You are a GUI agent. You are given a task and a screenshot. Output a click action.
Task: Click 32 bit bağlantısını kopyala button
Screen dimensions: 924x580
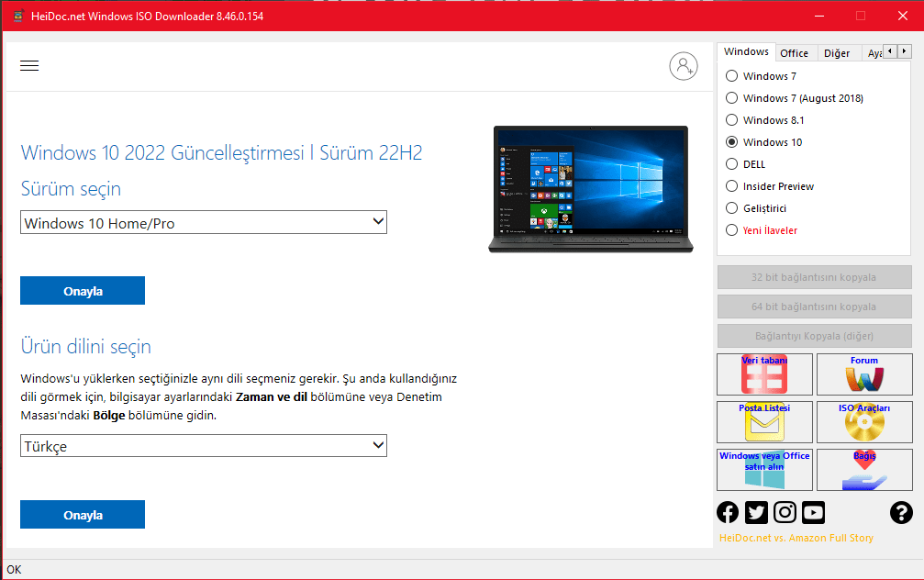(814, 277)
